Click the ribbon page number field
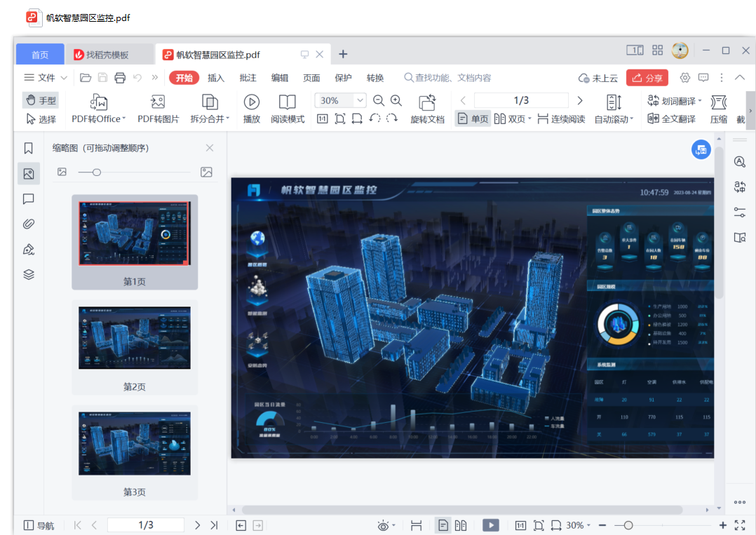Screen dimensions: 756x535 (x=521, y=100)
